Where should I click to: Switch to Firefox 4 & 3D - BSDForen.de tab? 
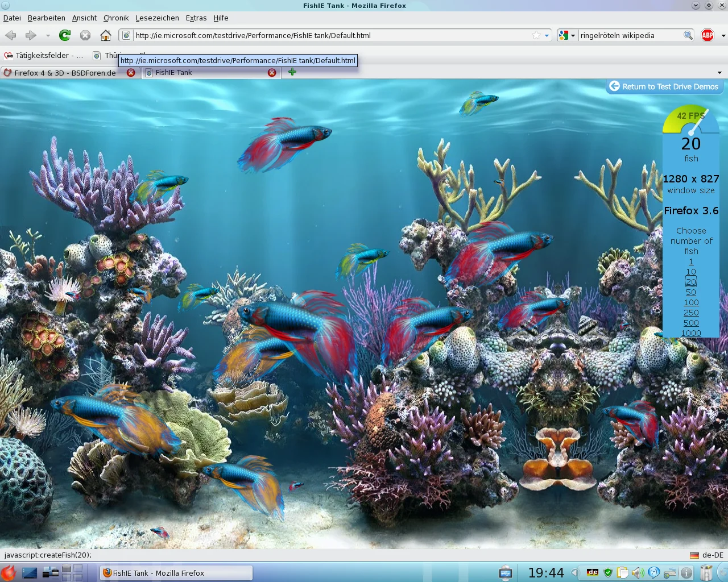[x=65, y=73]
